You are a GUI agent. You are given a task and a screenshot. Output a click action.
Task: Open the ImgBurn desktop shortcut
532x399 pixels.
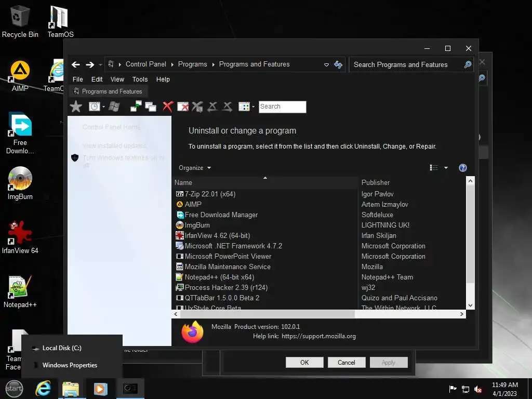tap(20, 183)
